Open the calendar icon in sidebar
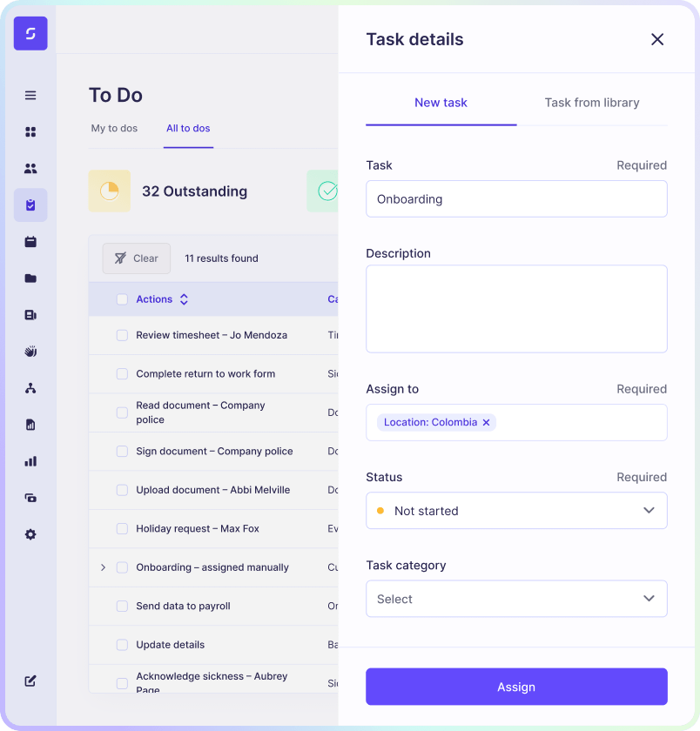Screen dimensions: 700x731 (x=30, y=242)
